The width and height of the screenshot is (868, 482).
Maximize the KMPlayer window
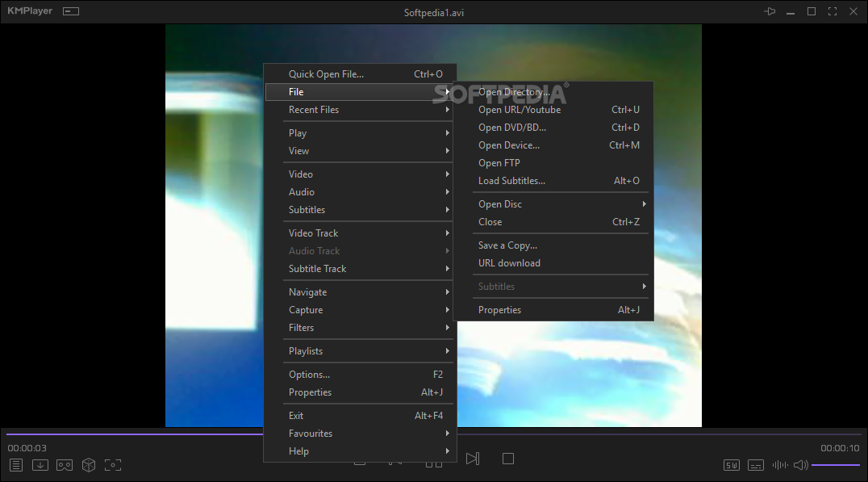[812, 11]
